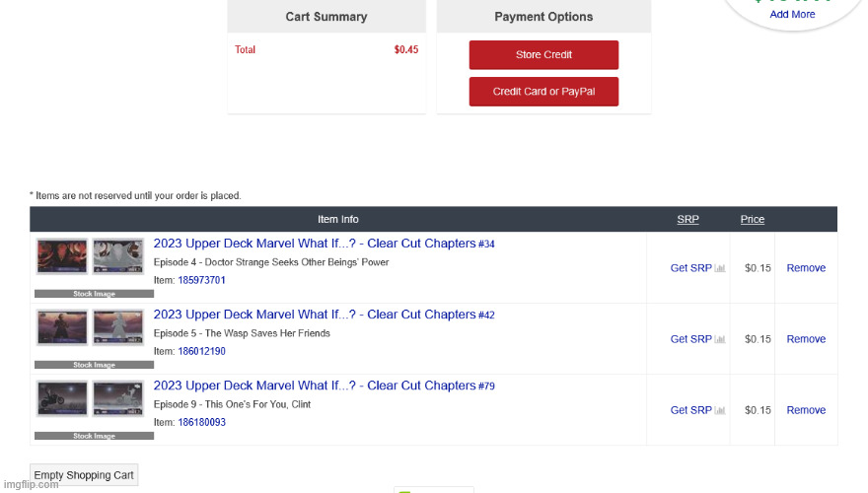Open Clear Cut Chapters #79 card listing
Image resolution: width=868 pixels, height=493 pixels.
324,386
